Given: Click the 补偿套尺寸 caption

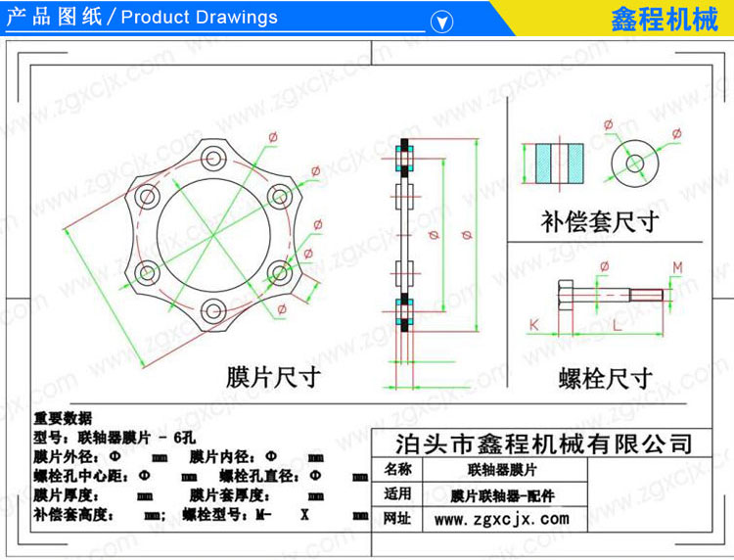Looking at the screenshot, I should click(x=597, y=222).
